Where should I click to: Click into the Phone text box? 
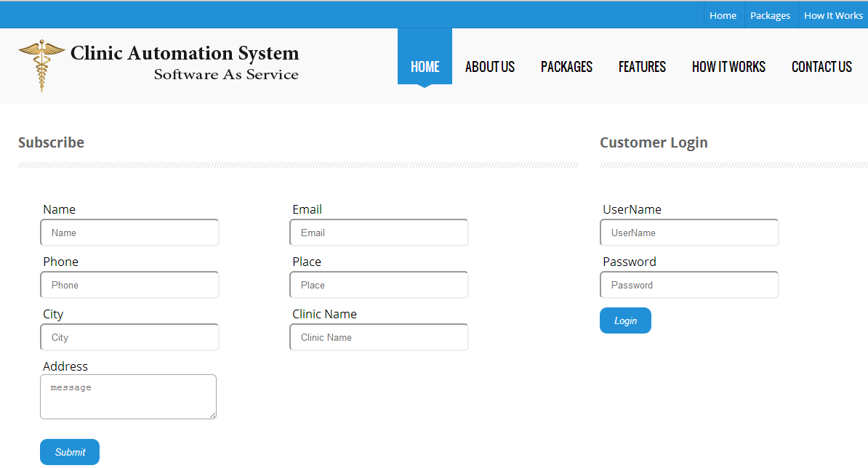pyautogui.click(x=129, y=285)
